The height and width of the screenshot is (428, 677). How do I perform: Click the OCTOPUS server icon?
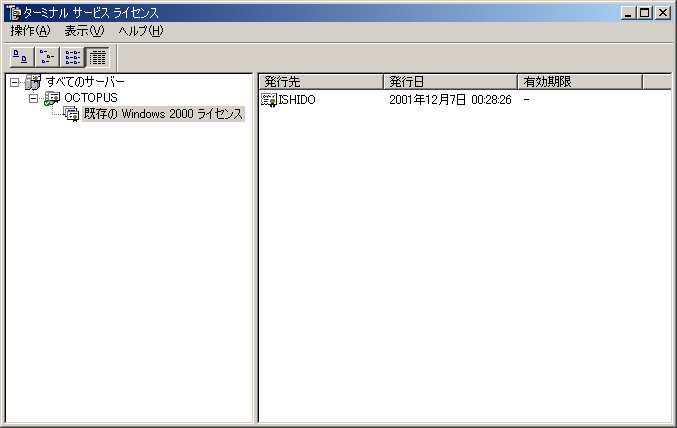tap(52, 98)
